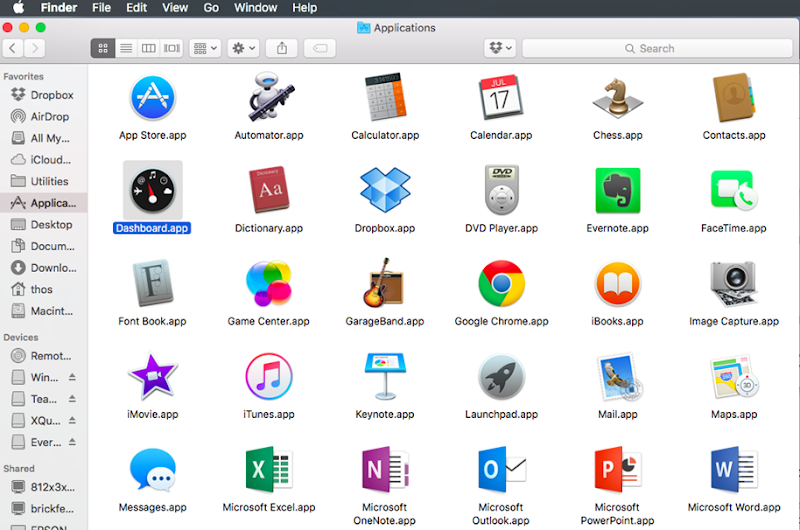This screenshot has width=800, height=530.
Task: Select the Dashboard app icon
Action: tap(153, 190)
